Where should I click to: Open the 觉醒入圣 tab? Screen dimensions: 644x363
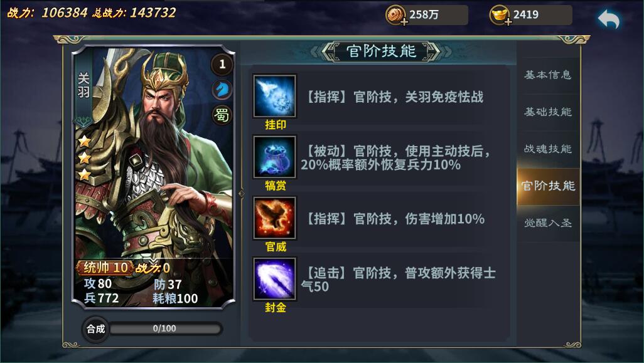pos(548,223)
